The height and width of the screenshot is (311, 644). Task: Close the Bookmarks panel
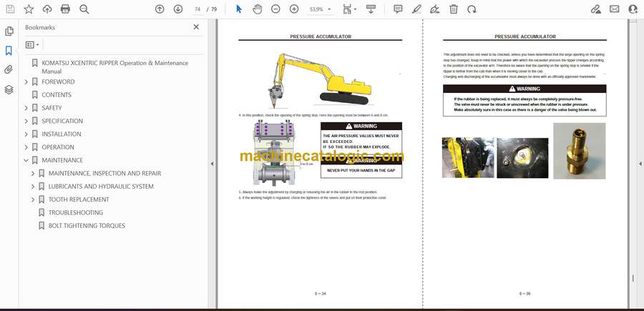196,27
